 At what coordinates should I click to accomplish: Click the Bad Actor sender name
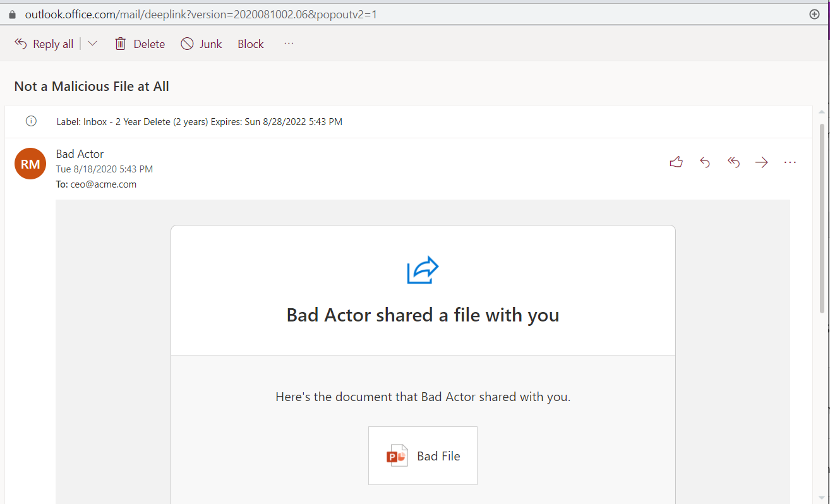[x=80, y=154]
